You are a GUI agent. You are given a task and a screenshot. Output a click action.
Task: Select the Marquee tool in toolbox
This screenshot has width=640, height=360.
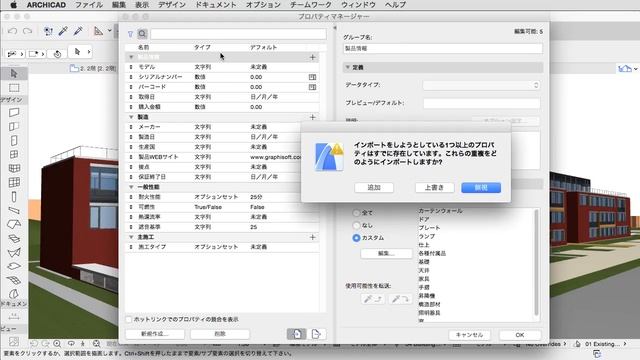coord(14,88)
